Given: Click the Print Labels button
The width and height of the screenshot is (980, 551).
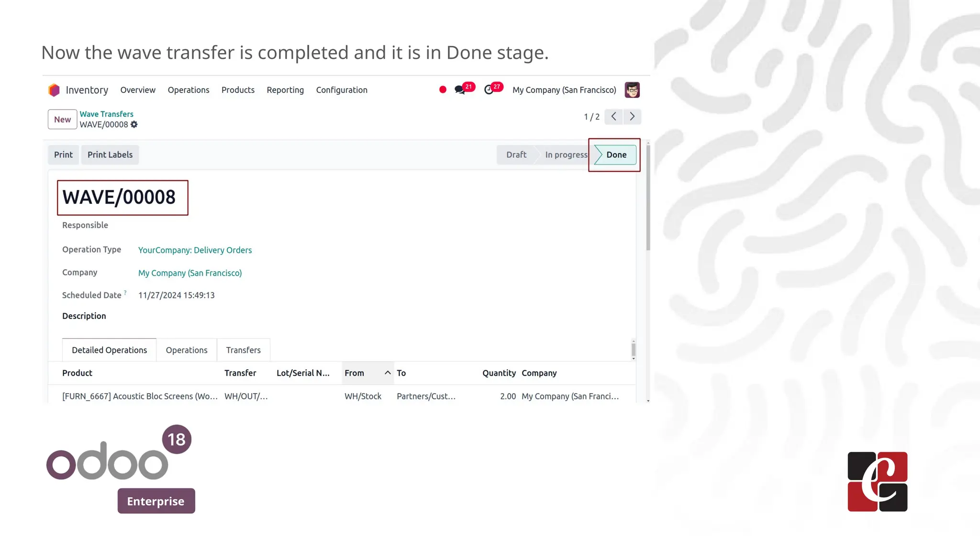Looking at the screenshot, I should (x=110, y=155).
